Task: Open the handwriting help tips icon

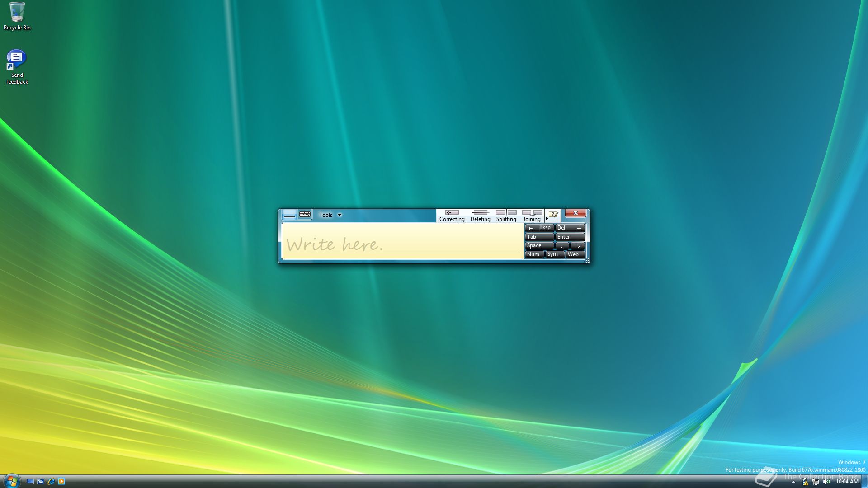Action: pos(553,215)
